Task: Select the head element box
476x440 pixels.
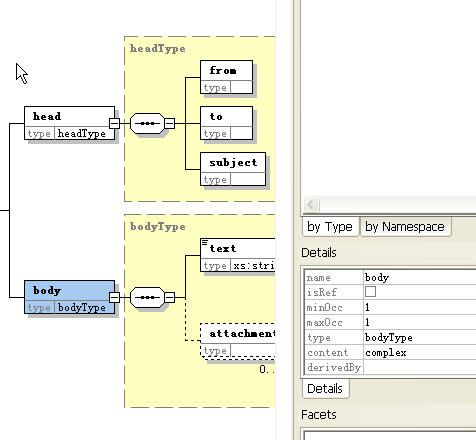Action: click(69, 123)
